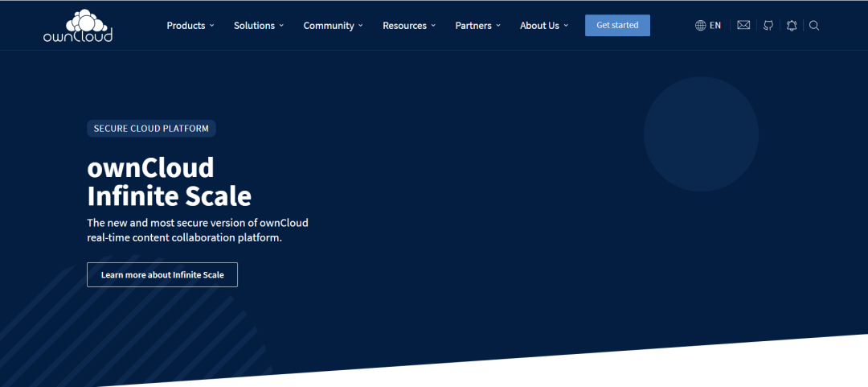The image size is (868, 387).
Task: Click the ownCloud Infinite Scale heading
Action: [169, 182]
